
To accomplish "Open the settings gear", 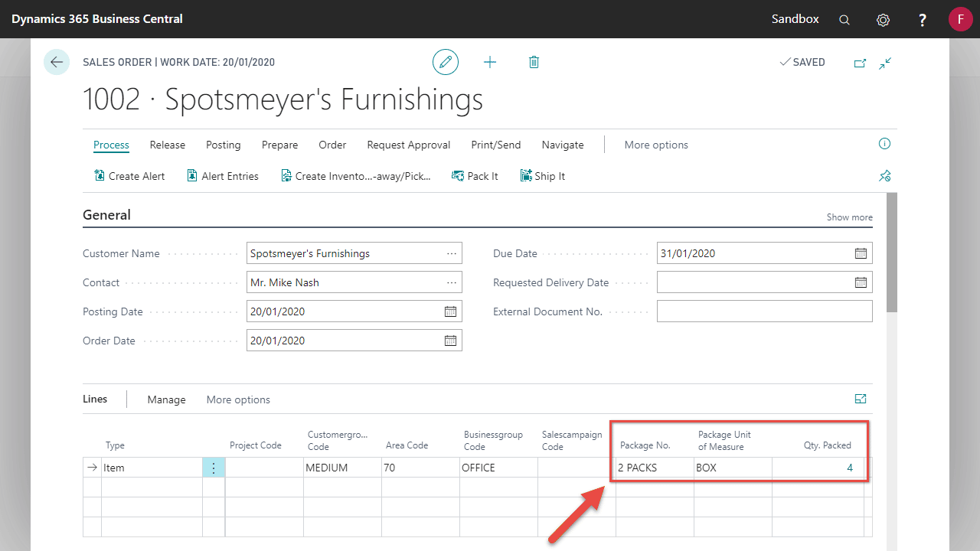I will point(883,19).
